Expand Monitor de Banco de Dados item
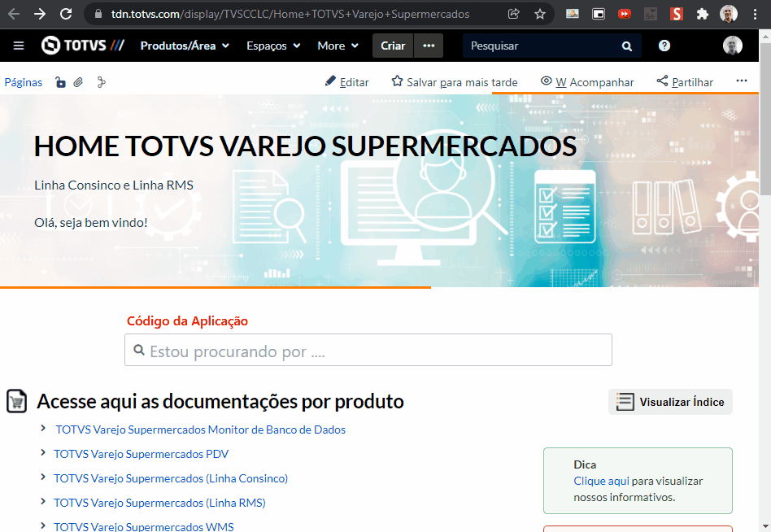771x532 pixels. click(43, 428)
